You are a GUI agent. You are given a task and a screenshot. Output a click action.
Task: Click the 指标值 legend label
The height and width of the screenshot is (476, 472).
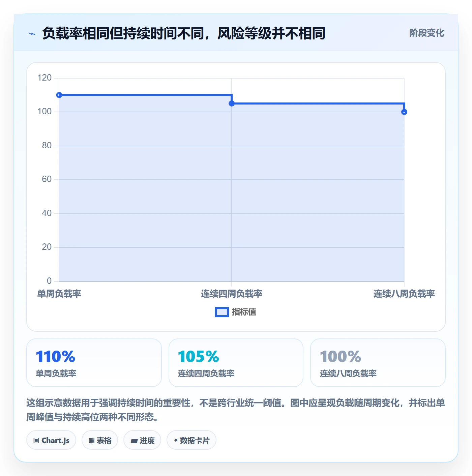pos(244,312)
